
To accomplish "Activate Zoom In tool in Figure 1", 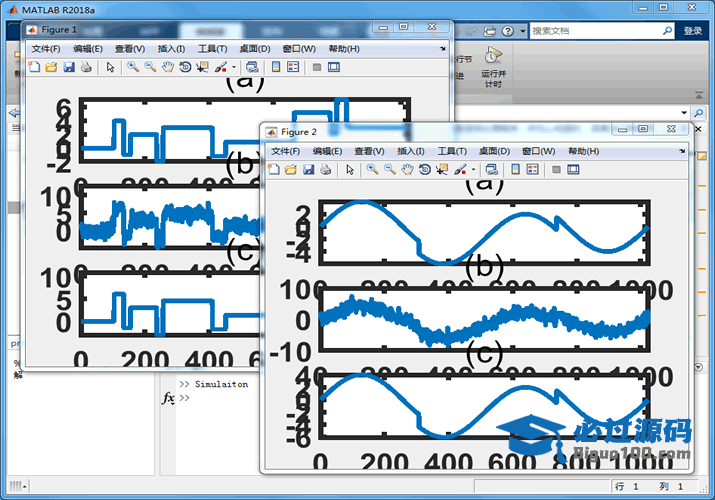I will coord(133,67).
